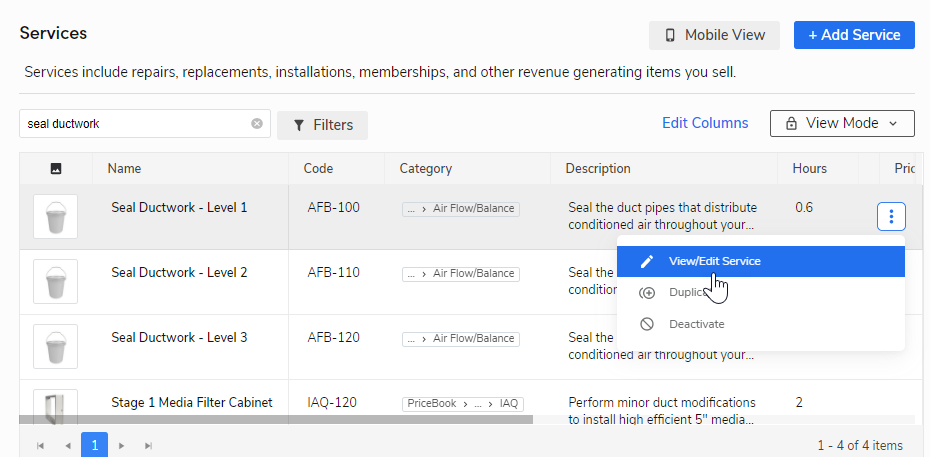Viewport: 930px width, 458px height.
Task: Go to the previous page arrow
Action: pos(68,446)
